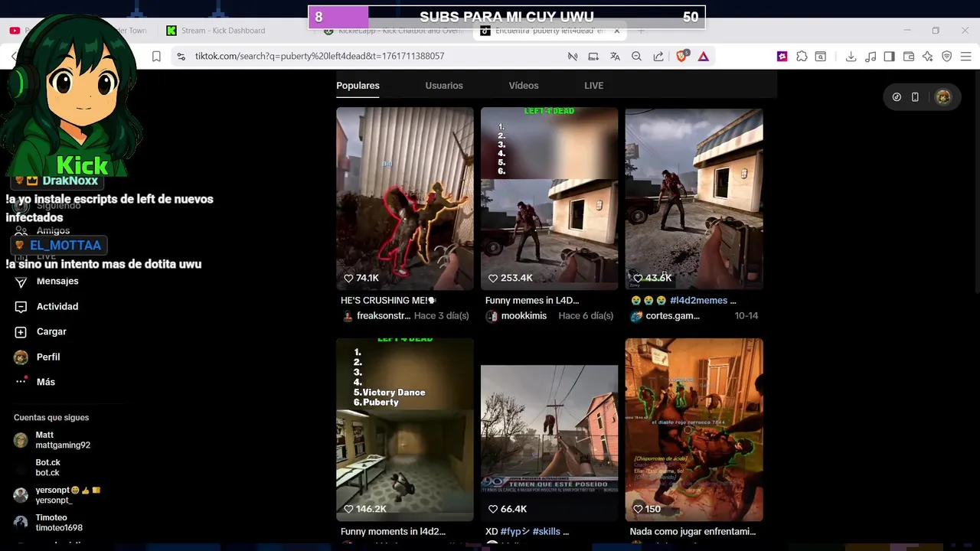Viewport: 980px width, 551px height.
Task: Toggle the browser sidebar panel icon
Action: 889,56
